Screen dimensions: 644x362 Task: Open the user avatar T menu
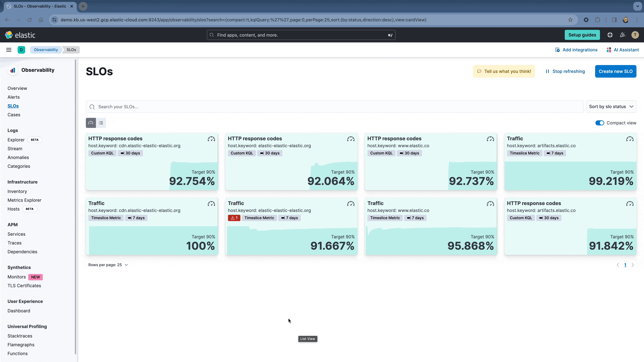pyautogui.click(x=635, y=35)
